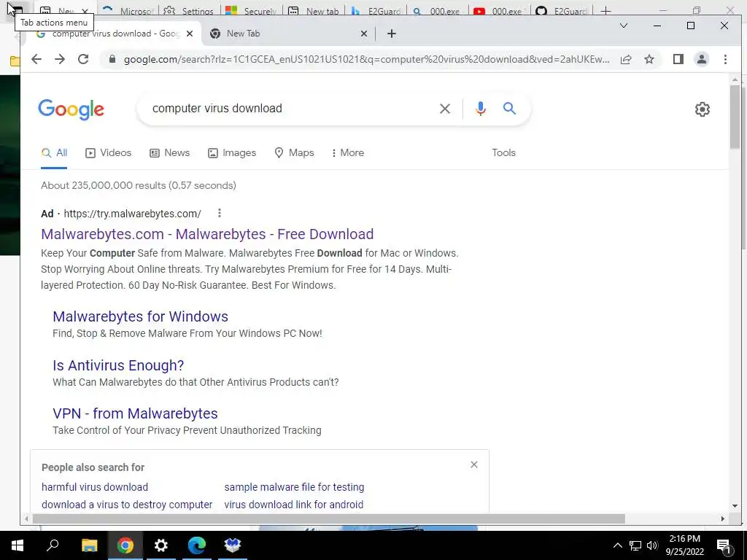This screenshot has width=747, height=560.
Task: Start voice search with microphone
Action: (481, 109)
